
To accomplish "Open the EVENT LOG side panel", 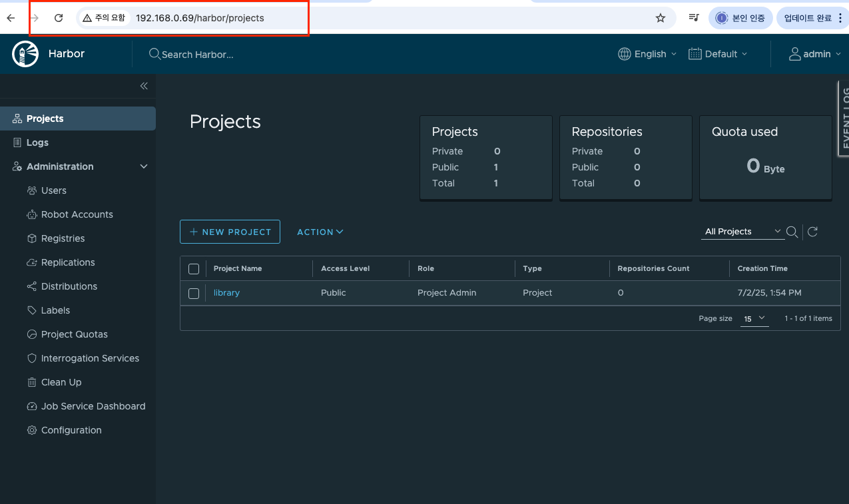I will pos(843,119).
